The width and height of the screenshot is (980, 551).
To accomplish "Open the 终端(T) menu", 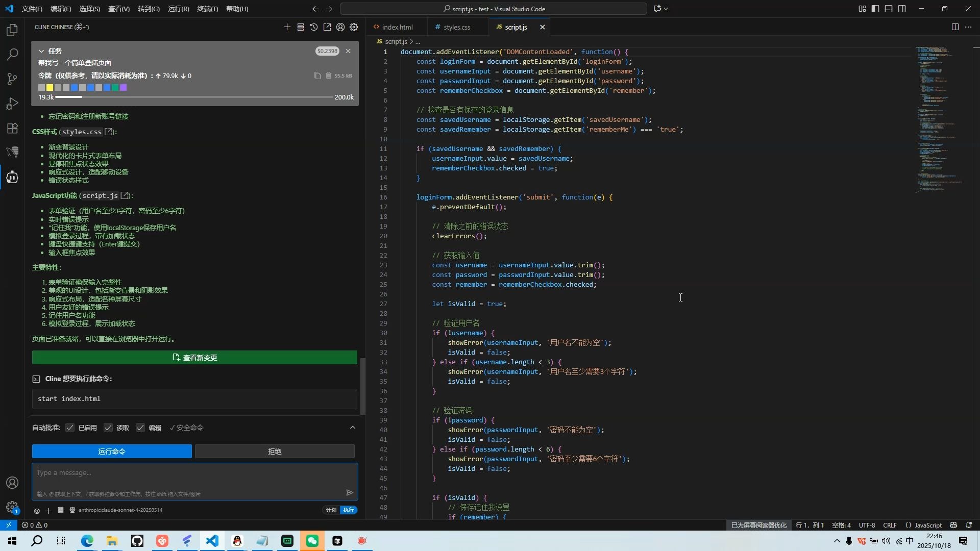I will [207, 9].
